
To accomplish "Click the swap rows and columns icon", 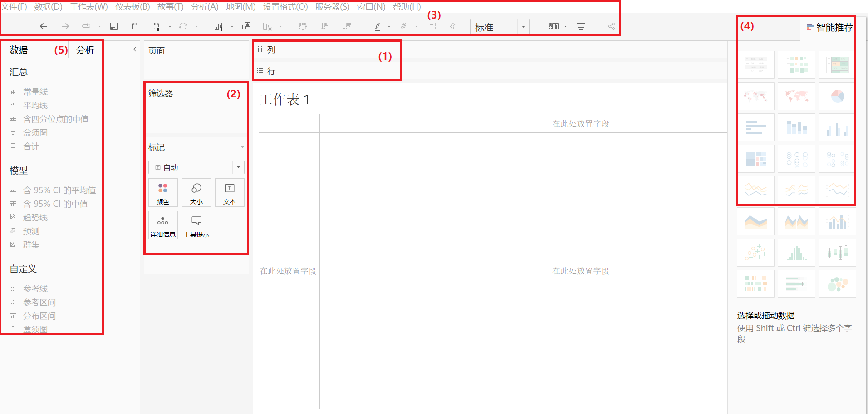I will click(x=303, y=26).
